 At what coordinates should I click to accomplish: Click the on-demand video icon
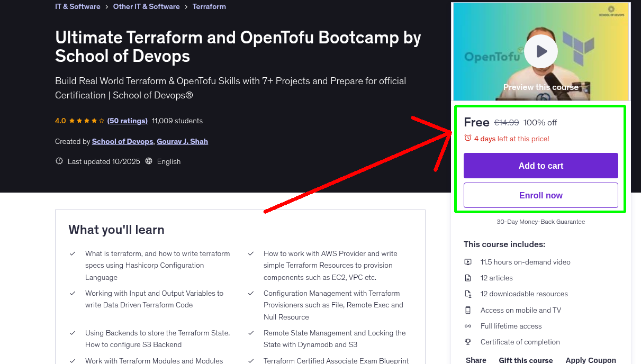coord(468,262)
